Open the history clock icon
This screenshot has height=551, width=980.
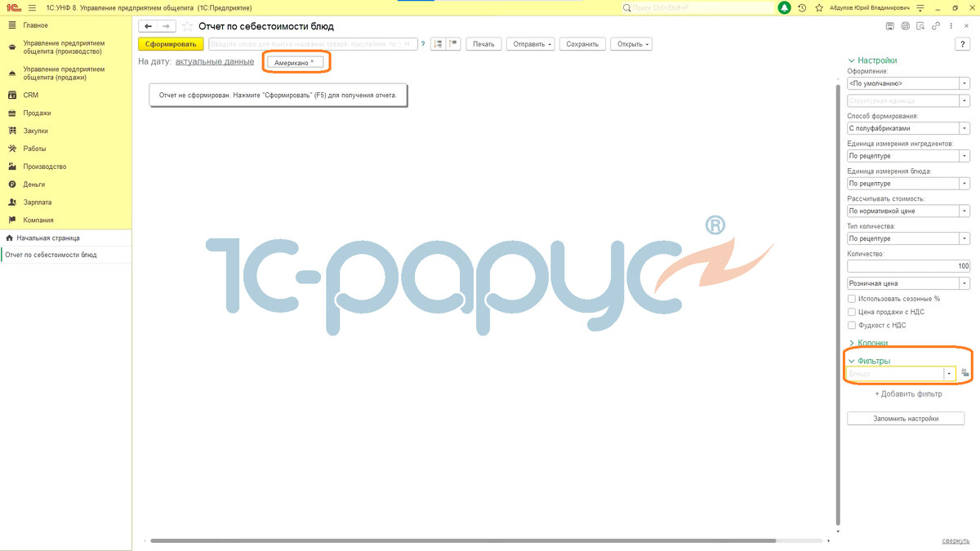[x=802, y=7]
